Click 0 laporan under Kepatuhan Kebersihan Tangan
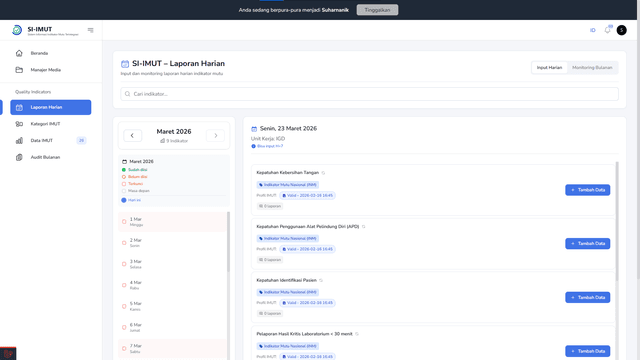Screen dimensions: 640x360 pyautogui.click(x=270, y=206)
